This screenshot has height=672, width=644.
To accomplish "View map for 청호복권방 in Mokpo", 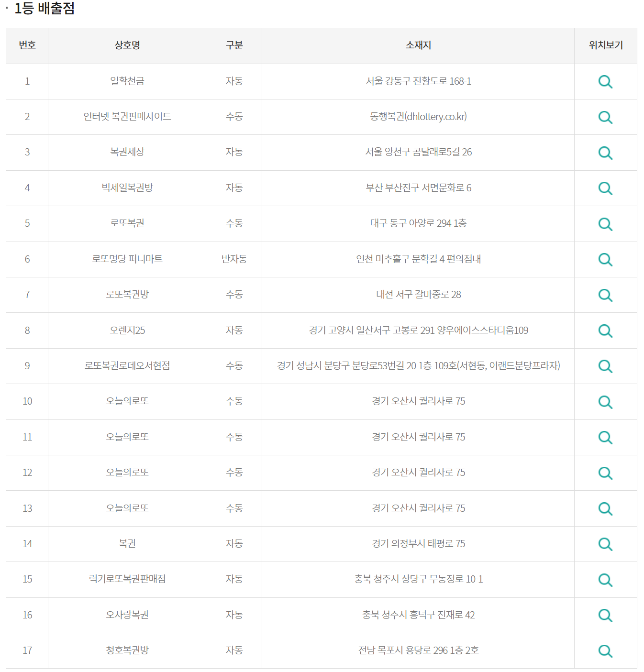I will (605, 650).
